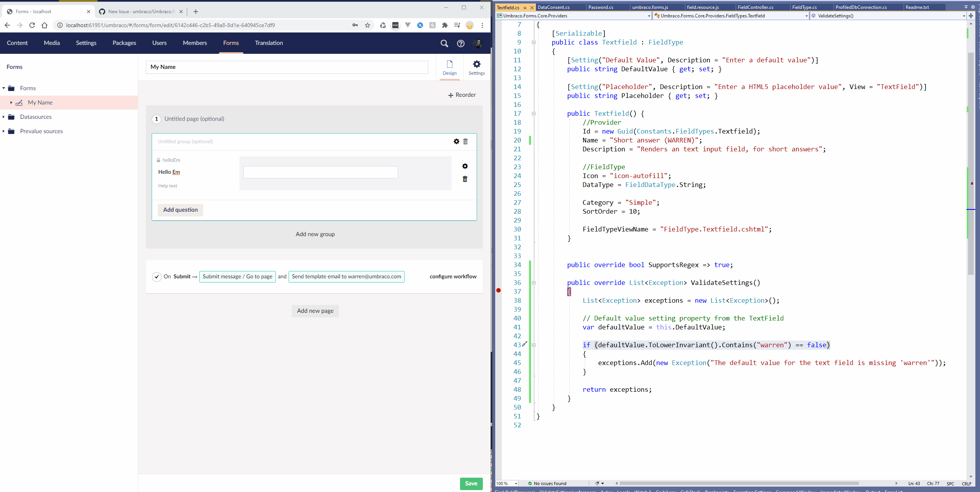Viewport: 980px width, 492px height.
Task: Open Umbraco help via the question mark icon
Action: [460, 43]
